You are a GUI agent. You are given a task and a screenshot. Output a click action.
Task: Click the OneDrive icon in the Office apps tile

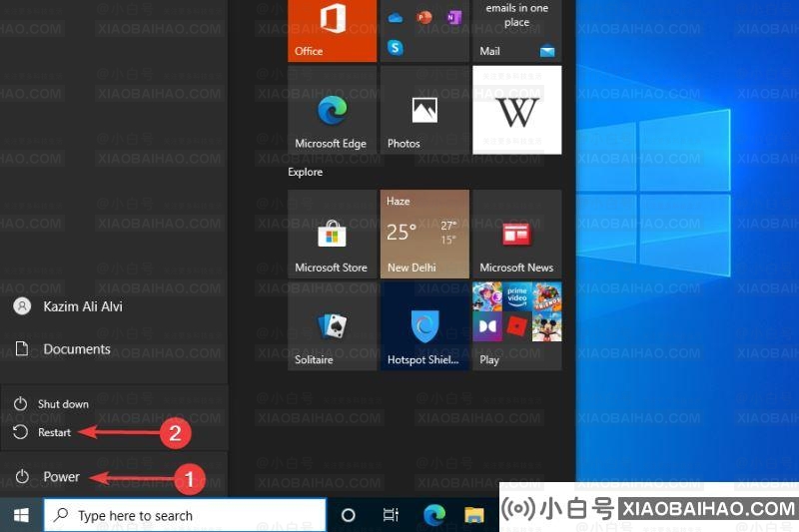click(395, 18)
